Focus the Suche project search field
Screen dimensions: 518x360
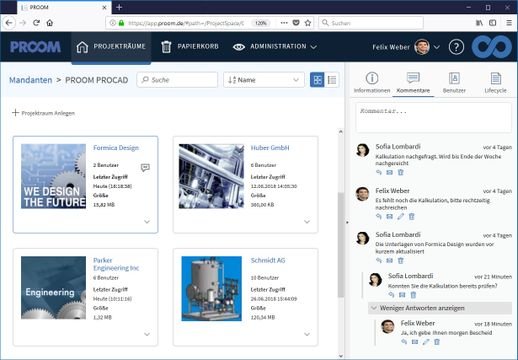[177, 80]
